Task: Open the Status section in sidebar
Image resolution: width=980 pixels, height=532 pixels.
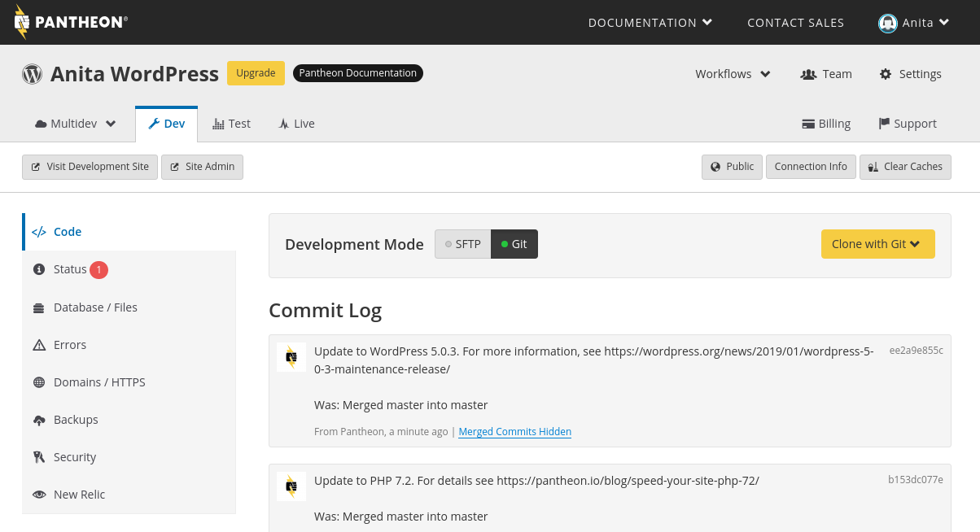Action: click(129, 269)
